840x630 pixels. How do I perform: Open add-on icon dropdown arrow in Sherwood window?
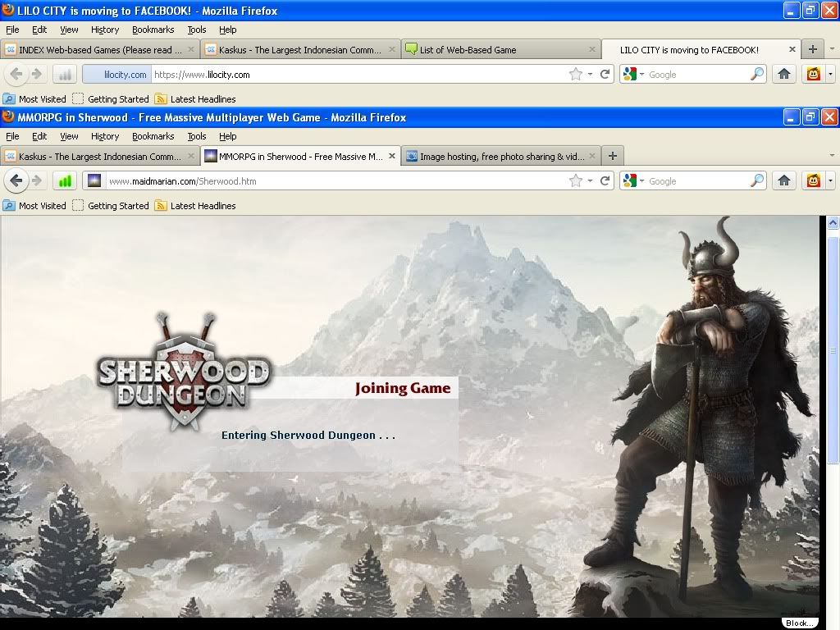(830, 181)
